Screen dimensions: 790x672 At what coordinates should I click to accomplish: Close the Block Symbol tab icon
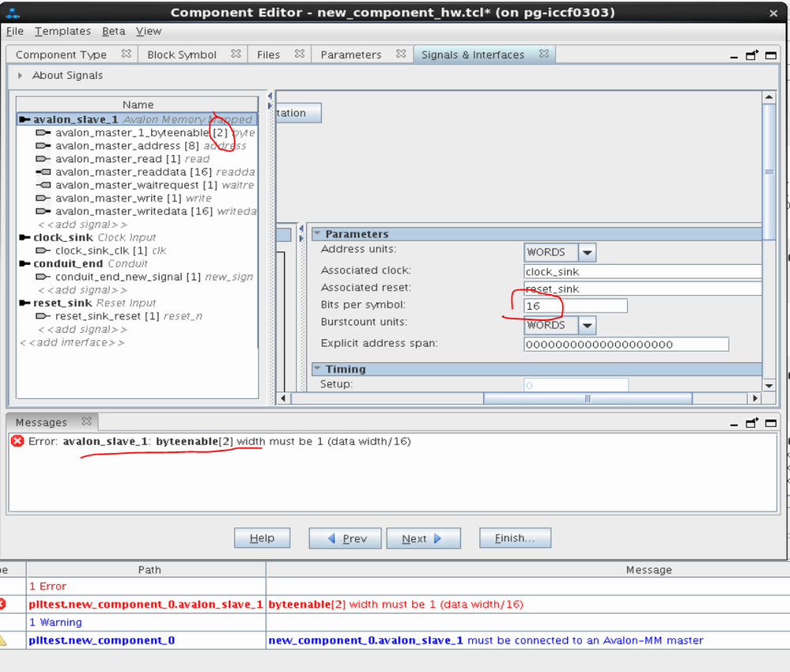pyautogui.click(x=236, y=55)
